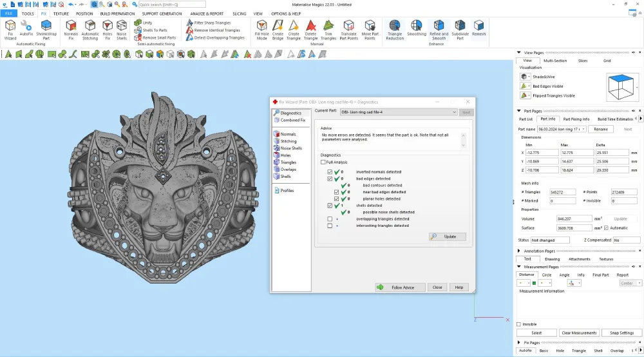This screenshot has width=644, height=357.
Task: Expand the Annotation Pages panel
Action: coord(519,251)
